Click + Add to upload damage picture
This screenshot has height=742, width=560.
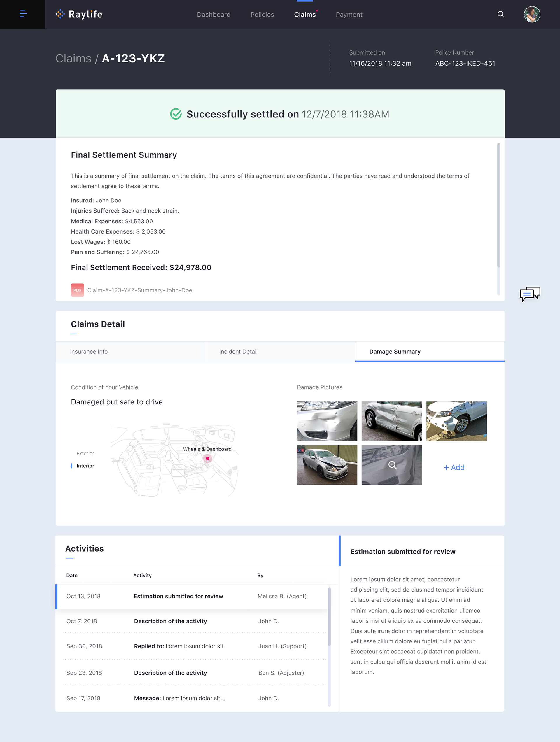[454, 467]
